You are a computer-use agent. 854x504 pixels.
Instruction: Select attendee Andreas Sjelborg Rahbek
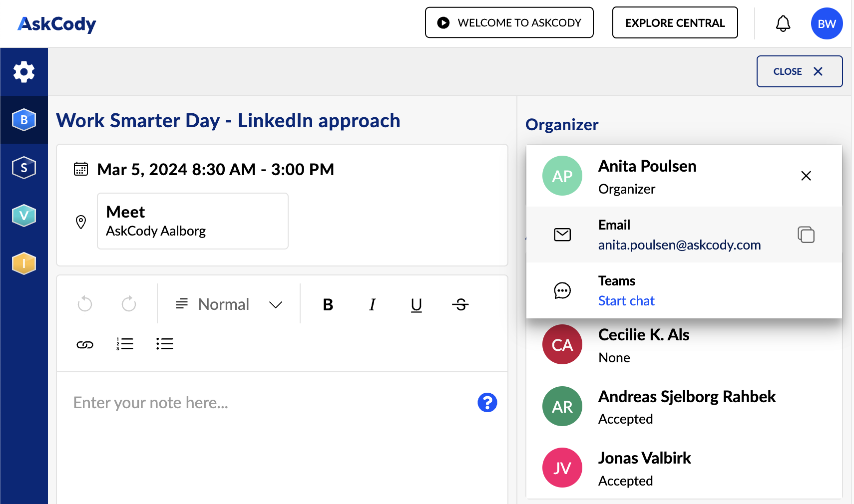(x=684, y=407)
